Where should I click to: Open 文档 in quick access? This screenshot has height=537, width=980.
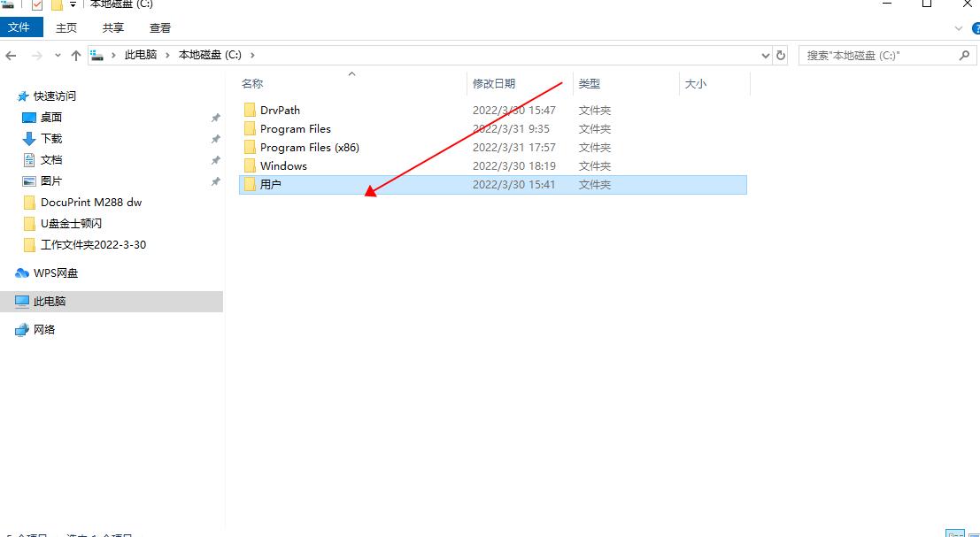pyautogui.click(x=51, y=160)
